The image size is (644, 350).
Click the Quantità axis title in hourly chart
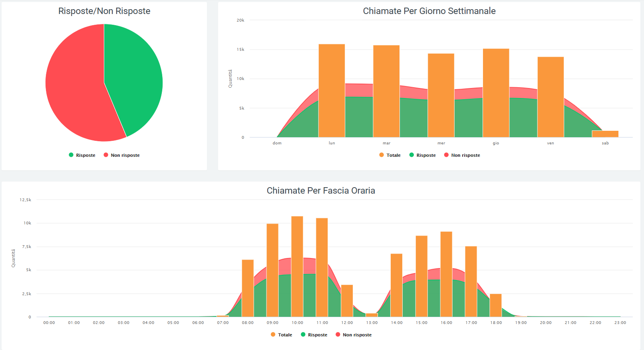pyautogui.click(x=13, y=258)
